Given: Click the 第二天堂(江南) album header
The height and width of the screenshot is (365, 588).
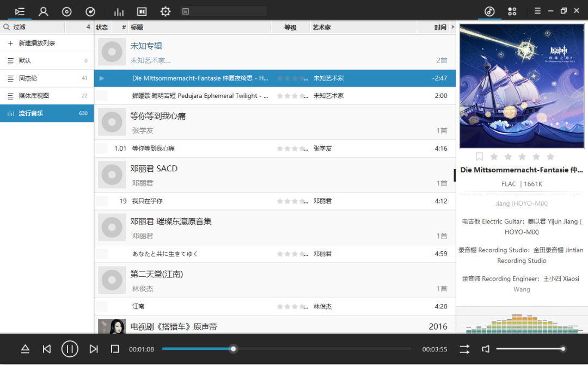Looking at the screenshot, I should coord(275,280).
